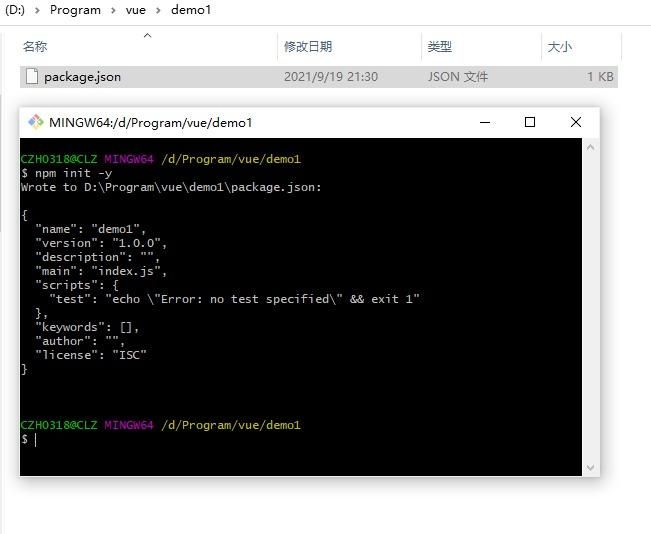
Task: Select the package.json file icon
Action: click(31, 77)
